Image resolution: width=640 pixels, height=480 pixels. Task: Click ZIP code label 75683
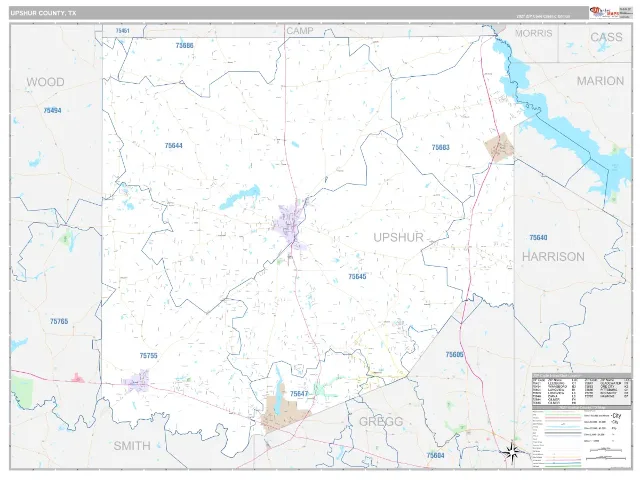(440, 147)
